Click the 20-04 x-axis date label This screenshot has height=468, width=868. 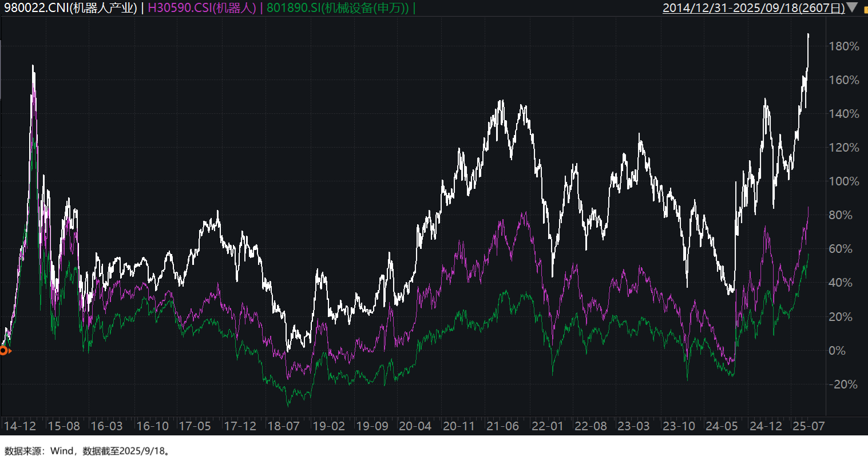(415, 426)
